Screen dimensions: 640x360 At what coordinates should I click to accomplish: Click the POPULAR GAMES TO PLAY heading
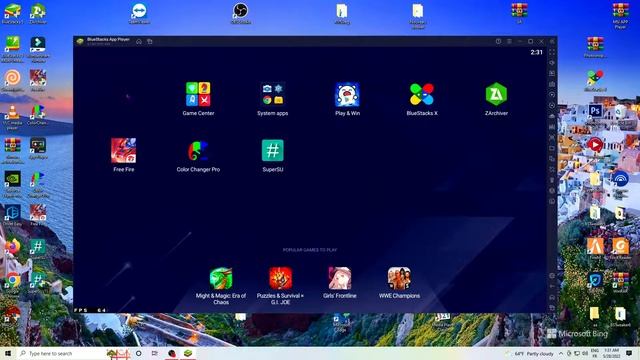(x=310, y=250)
